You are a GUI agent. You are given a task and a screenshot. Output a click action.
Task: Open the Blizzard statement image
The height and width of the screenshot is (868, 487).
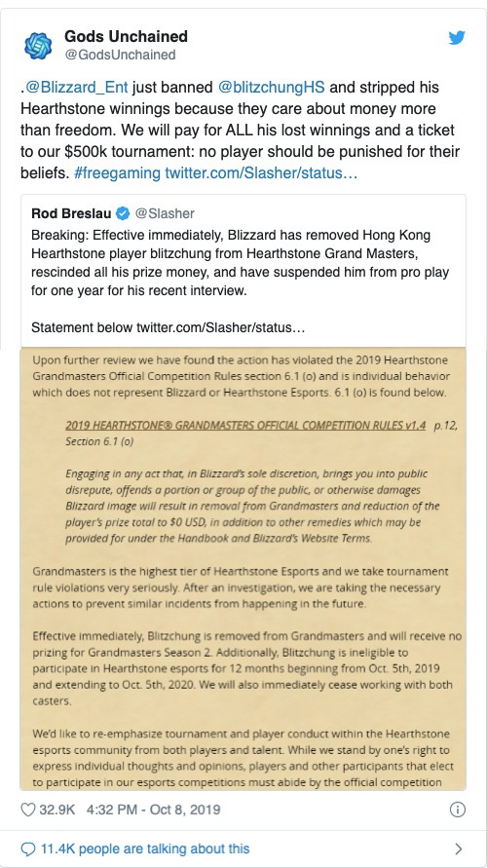tap(243, 568)
